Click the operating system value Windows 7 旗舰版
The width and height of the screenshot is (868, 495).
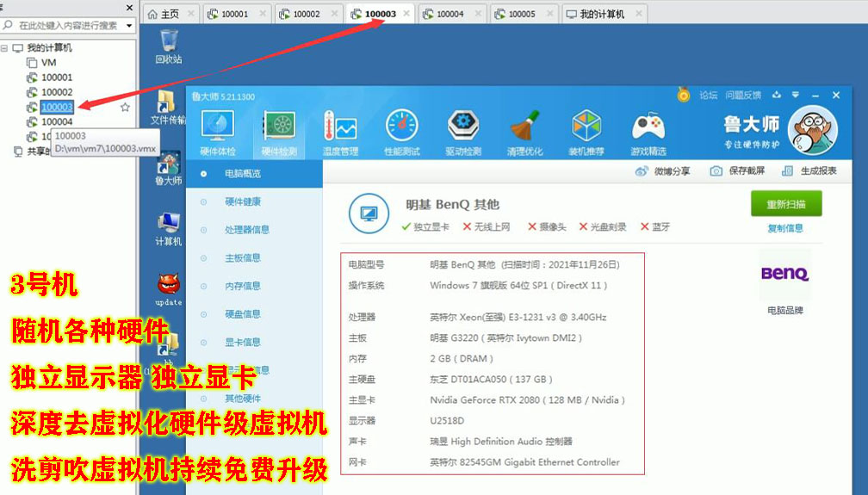click(x=518, y=286)
